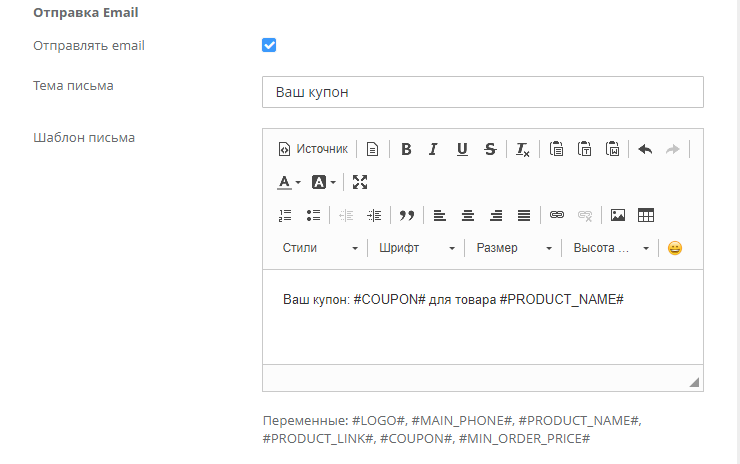Toggle numbered list formatting
740x464 pixels.
(285, 215)
